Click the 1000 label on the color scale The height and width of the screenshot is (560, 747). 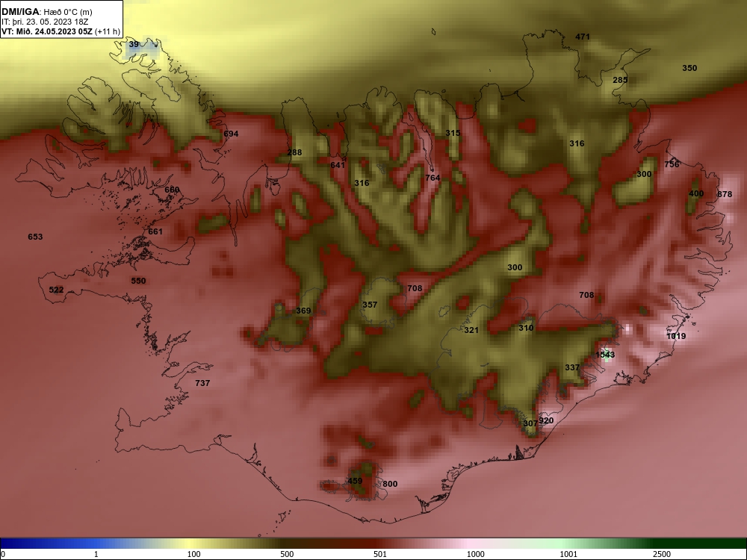coord(475,554)
